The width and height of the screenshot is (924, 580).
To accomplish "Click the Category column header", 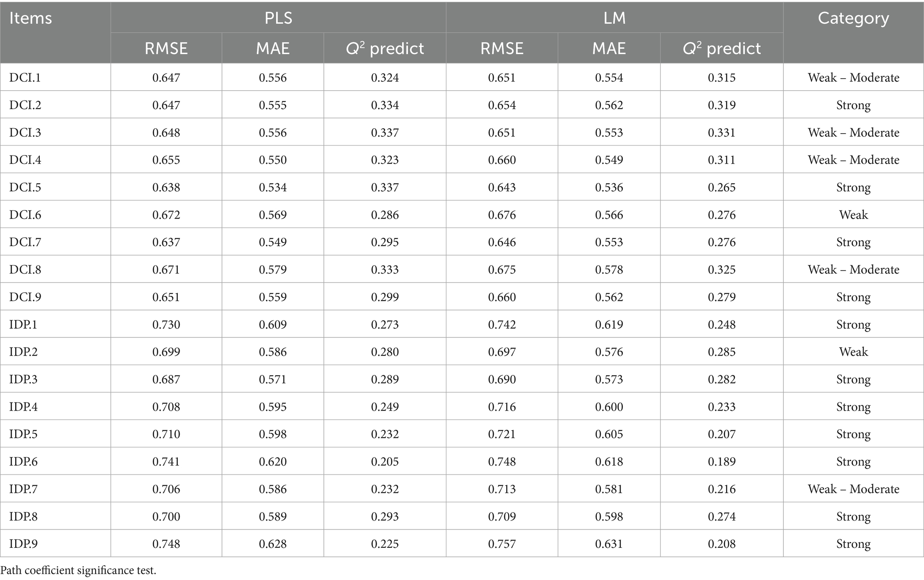I will point(853,18).
